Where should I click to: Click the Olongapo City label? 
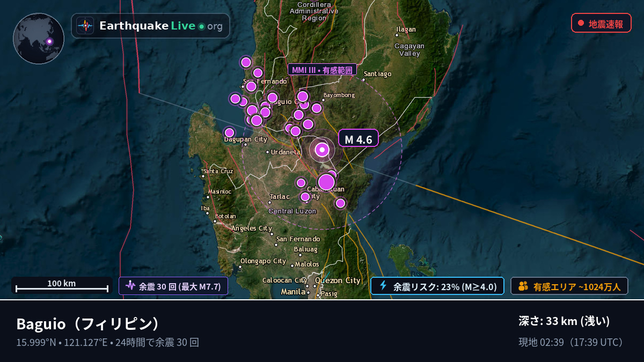point(263,261)
